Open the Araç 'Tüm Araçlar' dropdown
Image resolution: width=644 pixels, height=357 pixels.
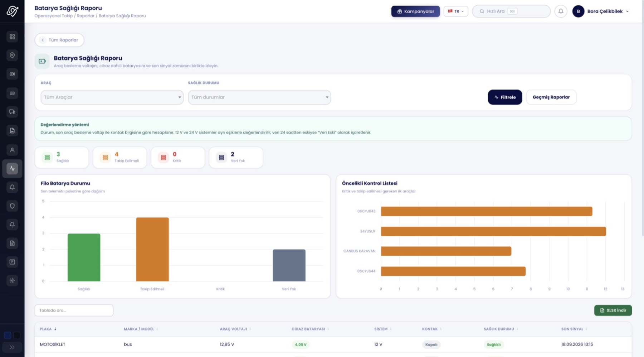tap(112, 97)
